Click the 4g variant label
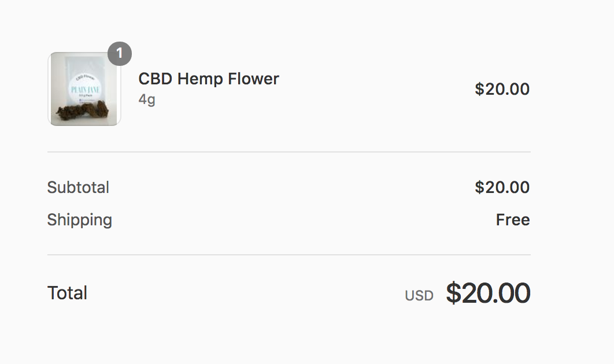 point(147,99)
